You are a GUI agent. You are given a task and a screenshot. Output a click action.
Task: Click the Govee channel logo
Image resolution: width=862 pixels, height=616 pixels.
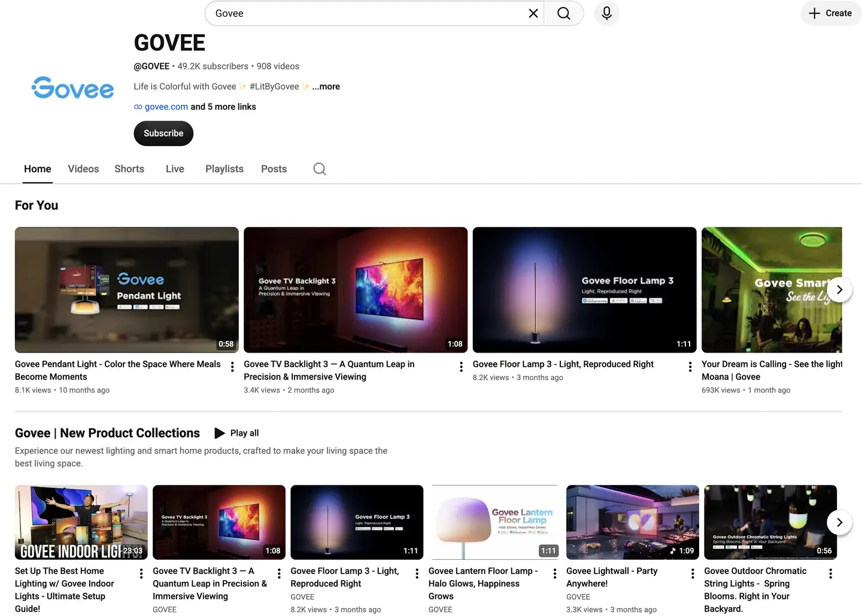click(x=72, y=87)
